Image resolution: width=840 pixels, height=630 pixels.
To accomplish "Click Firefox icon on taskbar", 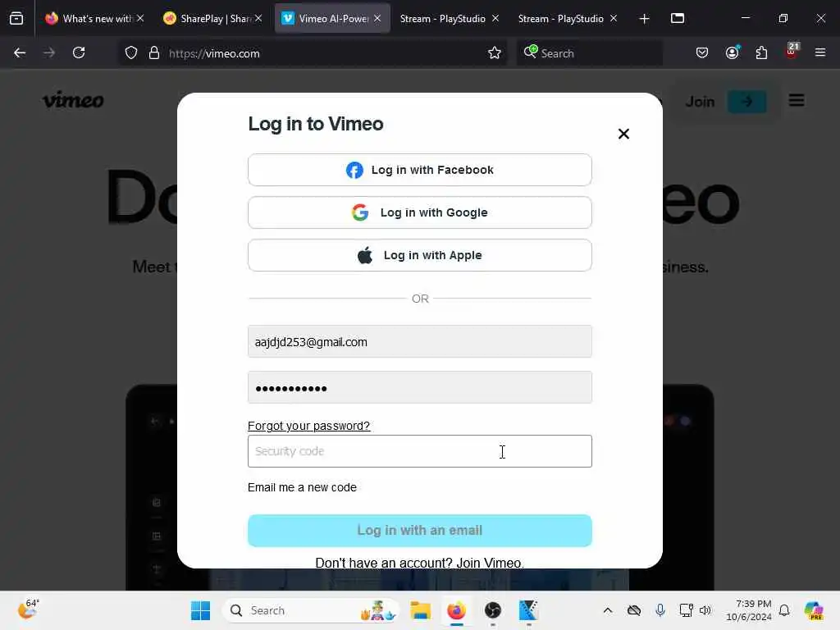I will coord(456,610).
